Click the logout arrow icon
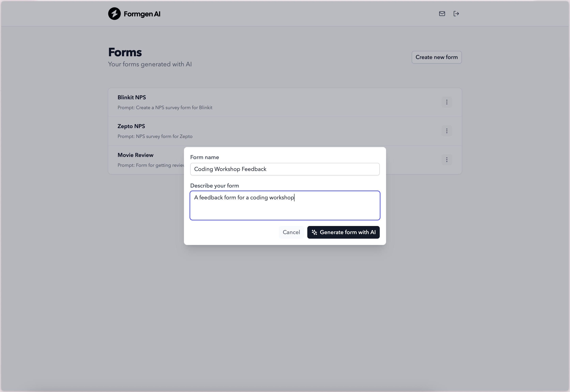The width and height of the screenshot is (570, 392). click(x=456, y=14)
